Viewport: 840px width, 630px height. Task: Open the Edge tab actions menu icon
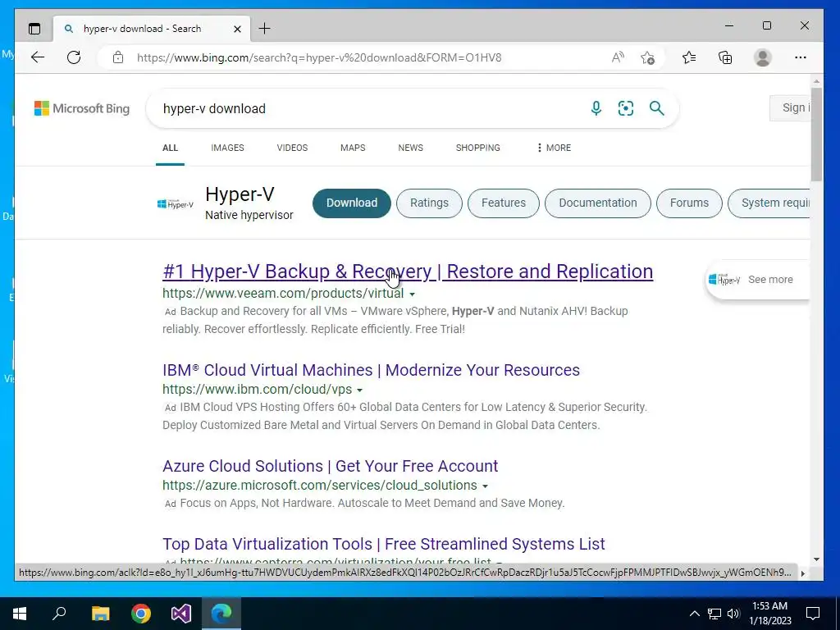tap(34, 29)
